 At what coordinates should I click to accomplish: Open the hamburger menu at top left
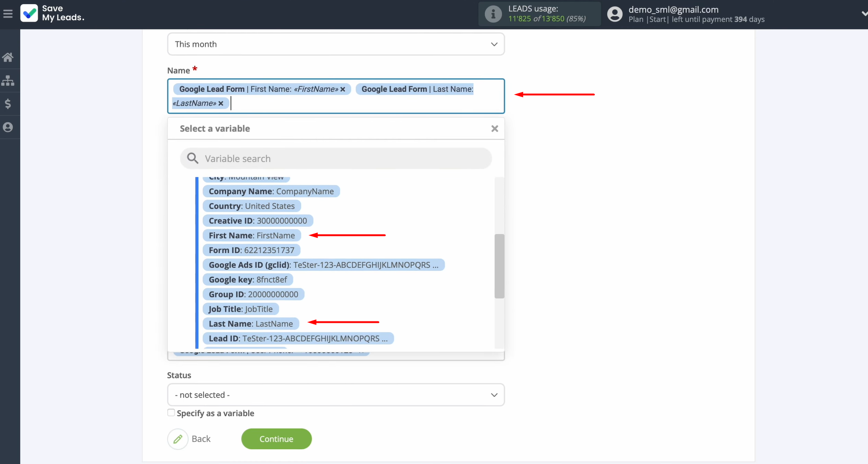[8, 13]
